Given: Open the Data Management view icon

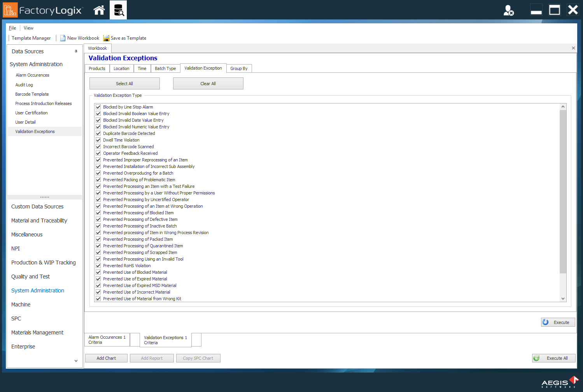Looking at the screenshot, I should tap(118, 10).
